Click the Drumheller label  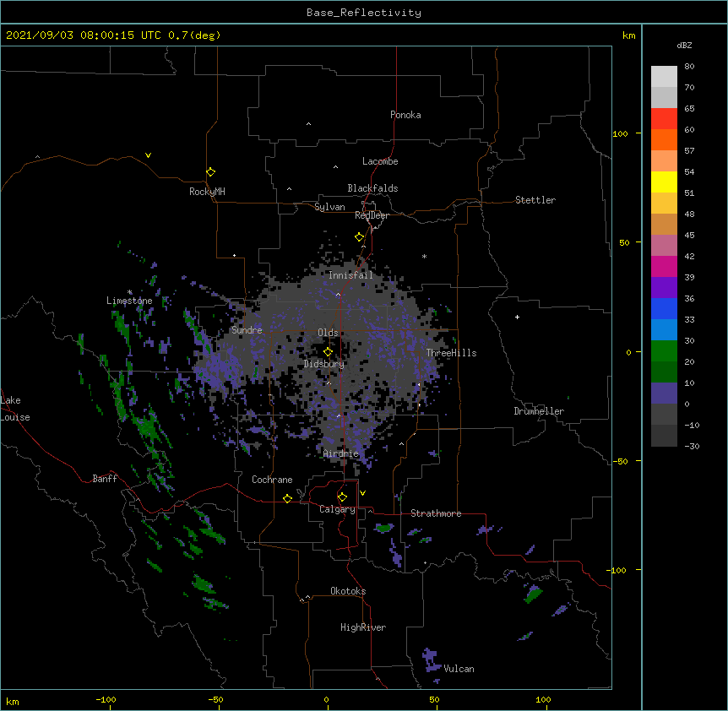539,411
